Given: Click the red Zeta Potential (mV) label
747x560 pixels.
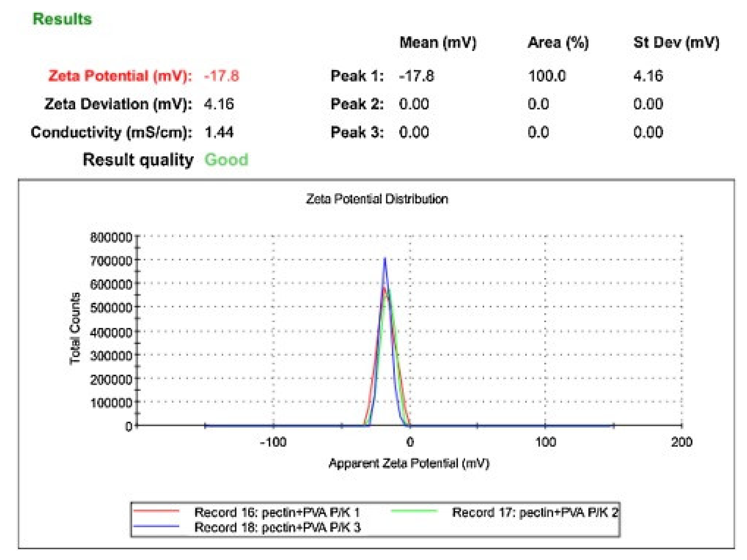Looking at the screenshot, I should point(120,76).
